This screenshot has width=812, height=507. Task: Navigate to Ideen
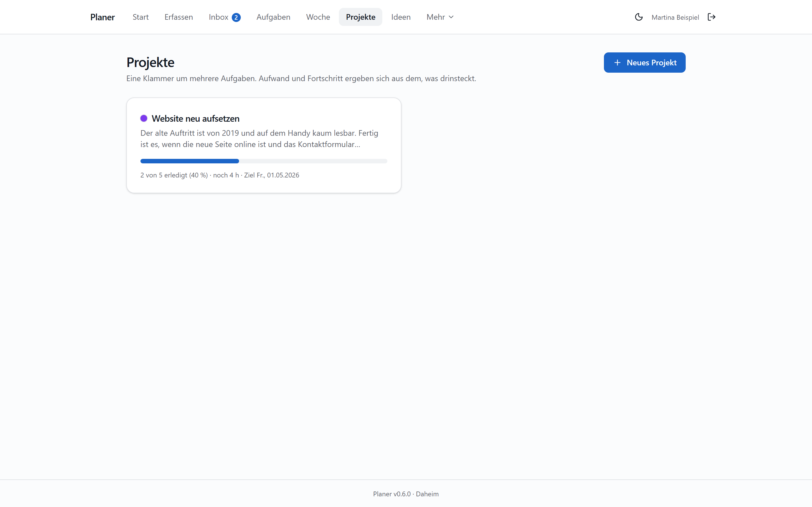point(401,17)
